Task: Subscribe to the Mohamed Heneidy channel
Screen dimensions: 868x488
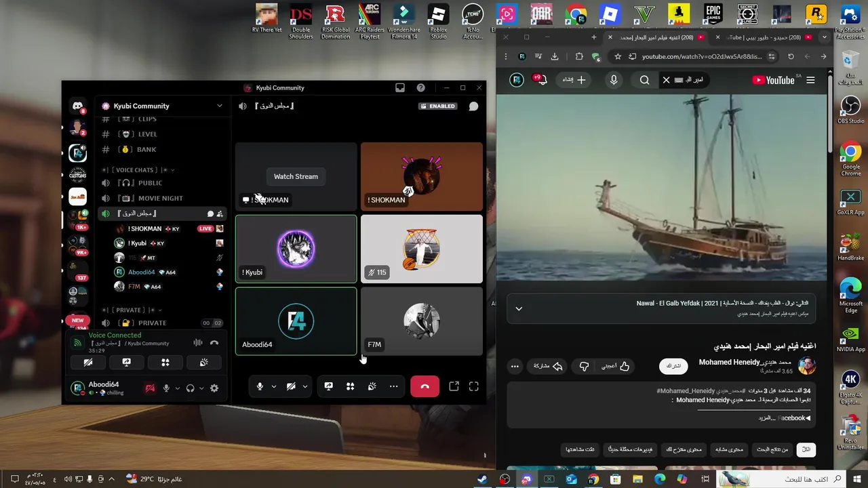Action: coord(673,366)
